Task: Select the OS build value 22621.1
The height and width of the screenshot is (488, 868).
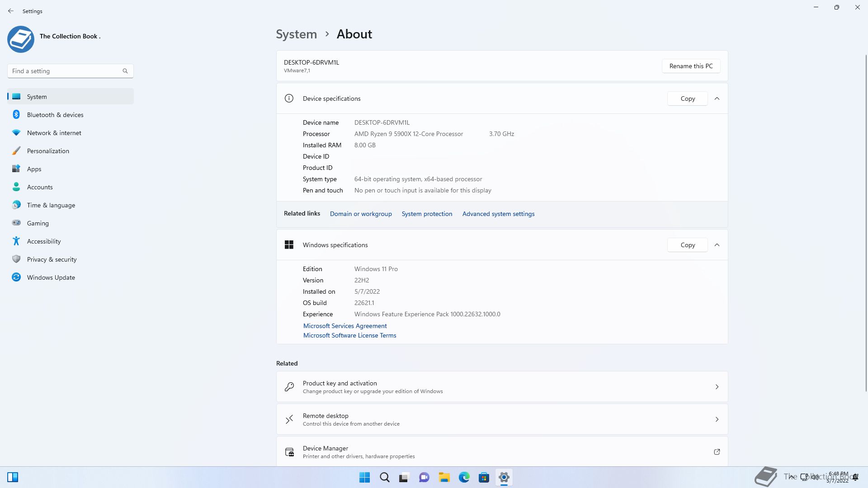Action: tap(364, 303)
